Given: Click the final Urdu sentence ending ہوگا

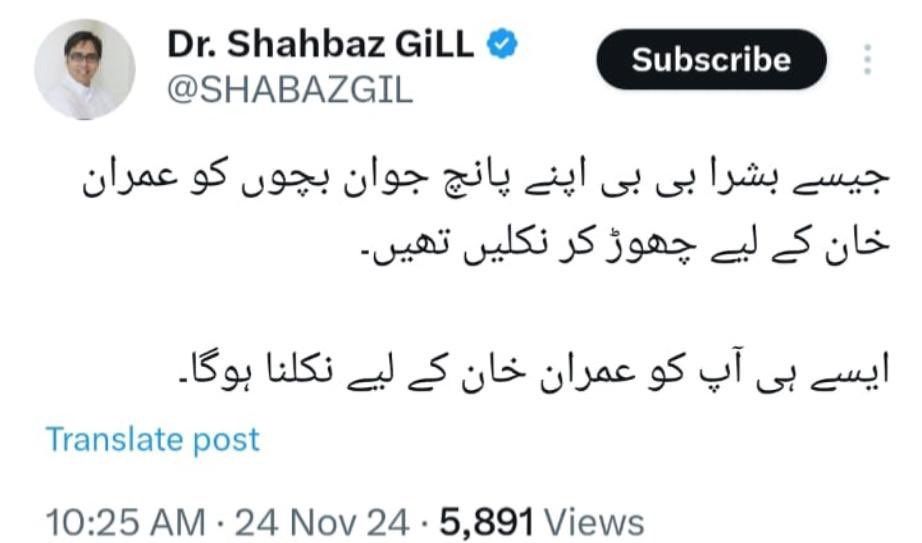Looking at the screenshot, I should pyautogui.click(x=533, y=369).
